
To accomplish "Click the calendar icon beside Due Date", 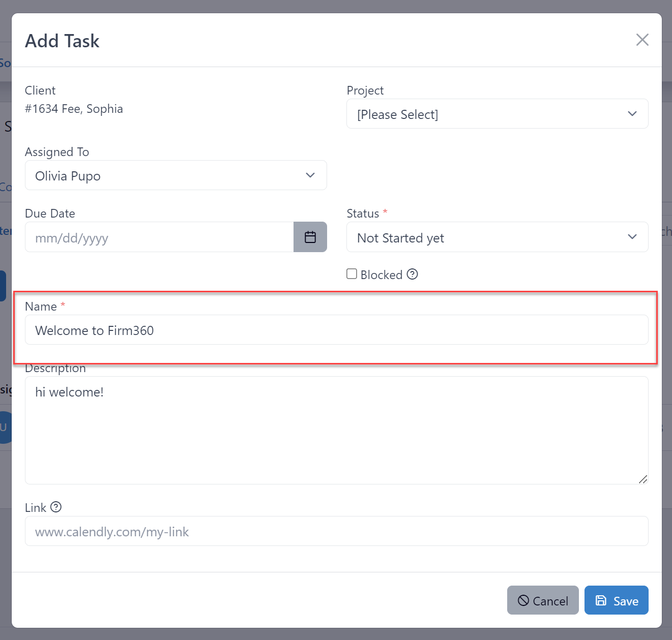I will tap(310, 237).
